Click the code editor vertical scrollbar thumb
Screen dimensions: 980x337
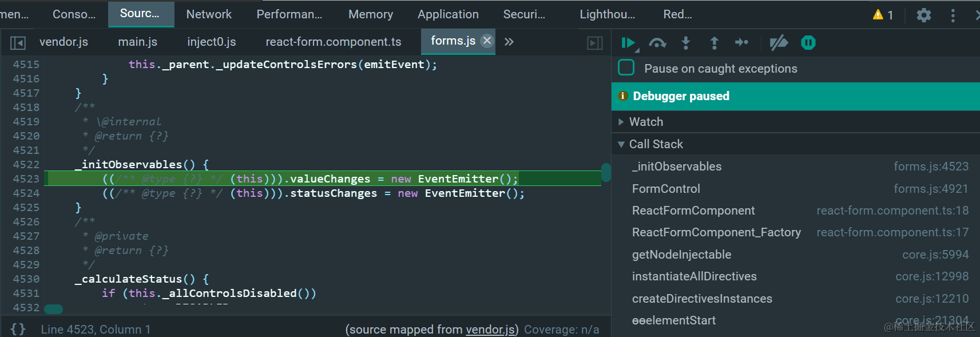click(x=606, y=172)
